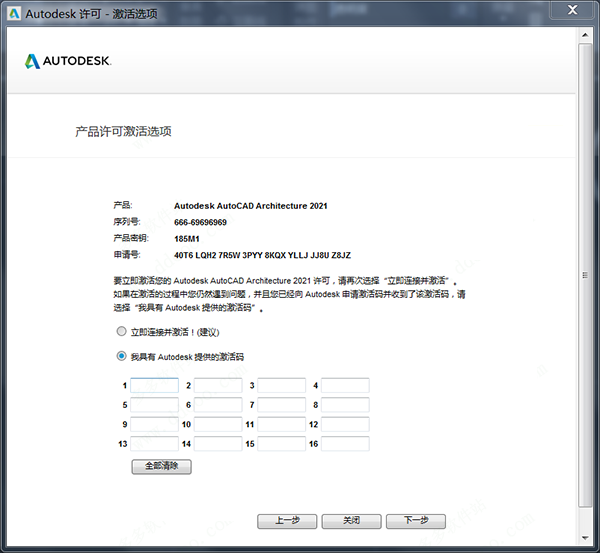Click the vertical scrollbar thumb
This screenshot has width=600, height=553.
pyautogui.click(x=585, y=275)
